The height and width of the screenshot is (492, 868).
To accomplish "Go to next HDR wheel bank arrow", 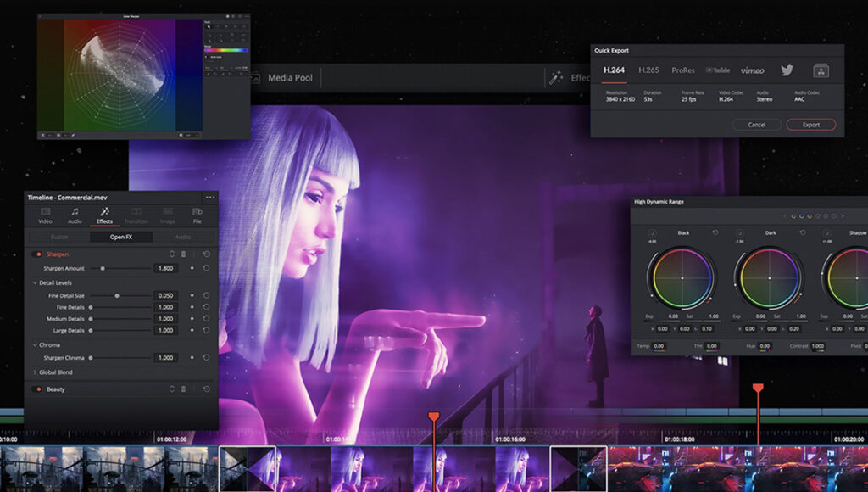I will pyautogui.click(x=843, y=216).
